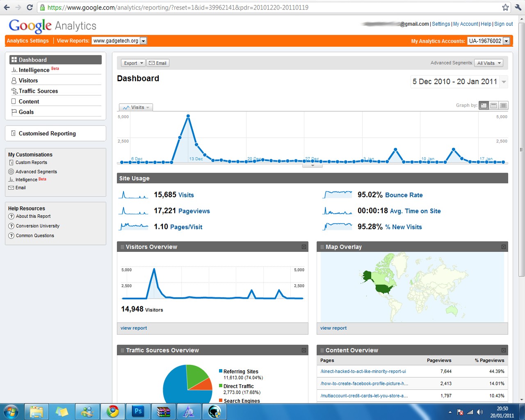The height and width of the screenshot is (420, 525).
Task: Click the browser forward arrow
Action: [x=18, y=7]
